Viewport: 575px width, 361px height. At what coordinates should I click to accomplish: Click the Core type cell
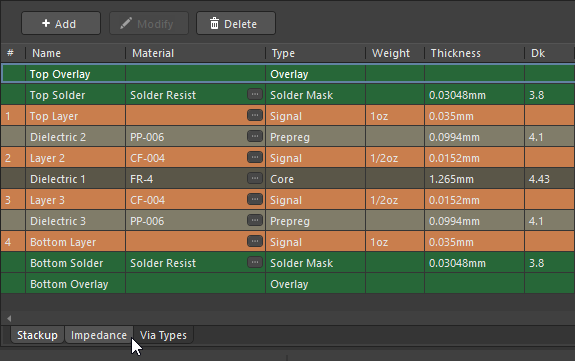coord(315,179)
